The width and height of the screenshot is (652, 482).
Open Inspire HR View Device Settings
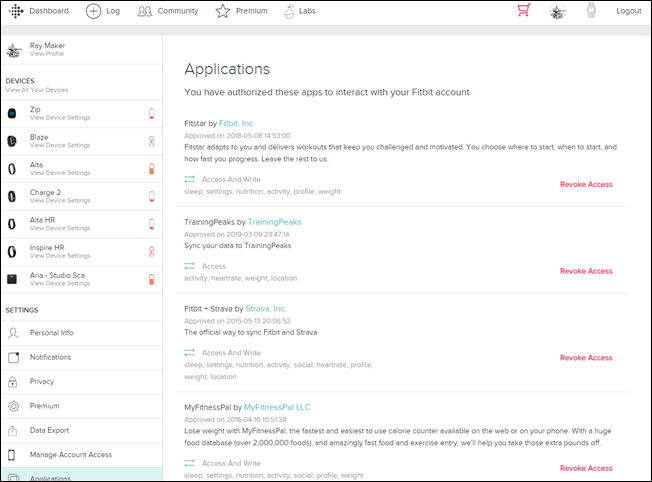(60, 256)
